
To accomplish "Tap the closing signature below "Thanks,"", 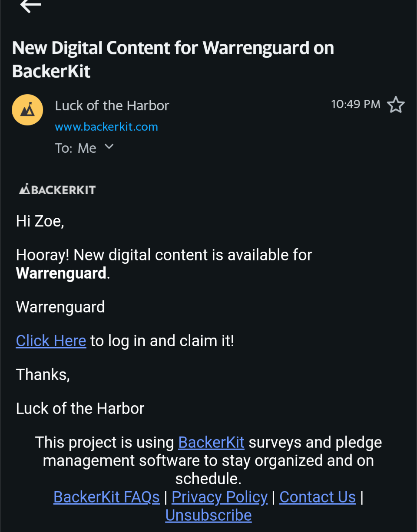I will tap(80, 409).
